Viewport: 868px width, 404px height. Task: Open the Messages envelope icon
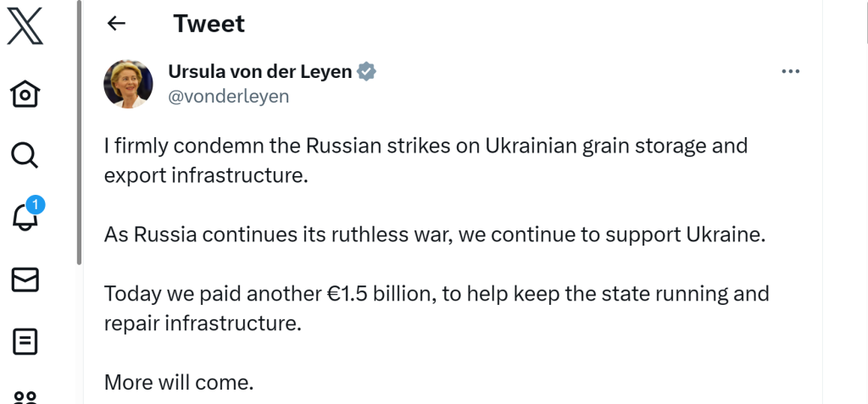[x=25, y=279]
